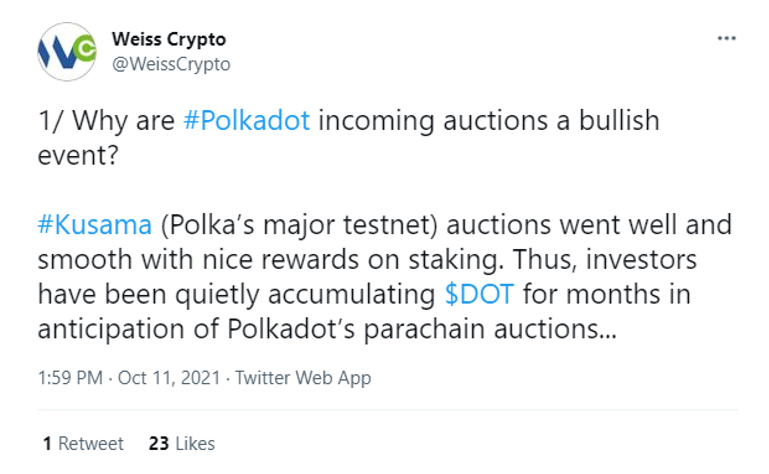This screenshot has width=769, height=474.
Task: Click the retweet count number 1
Action: (47, 444)
